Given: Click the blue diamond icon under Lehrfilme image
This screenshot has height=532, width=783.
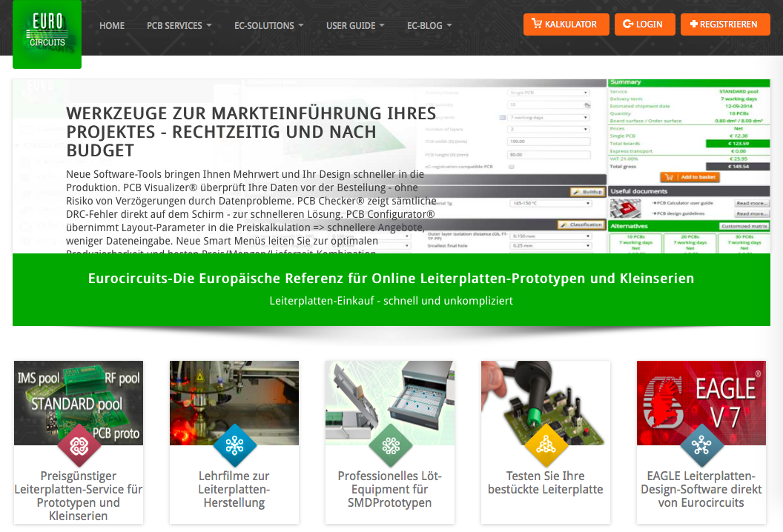Looking at the screenshot, I should 235,445.
